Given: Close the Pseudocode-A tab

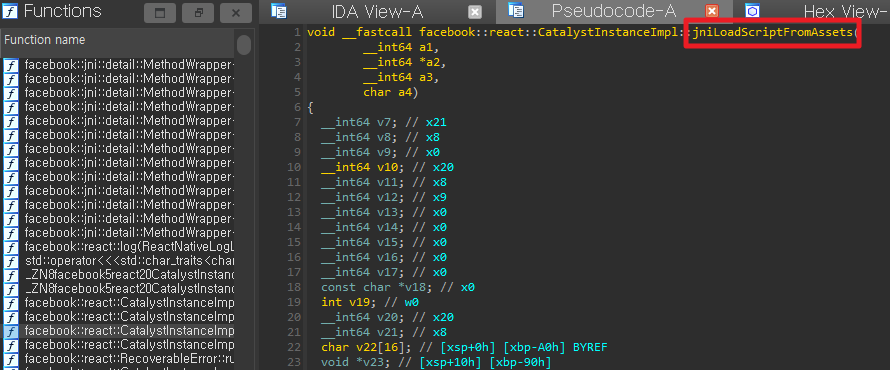Looking at the screenshot, I should coord(711,11).
